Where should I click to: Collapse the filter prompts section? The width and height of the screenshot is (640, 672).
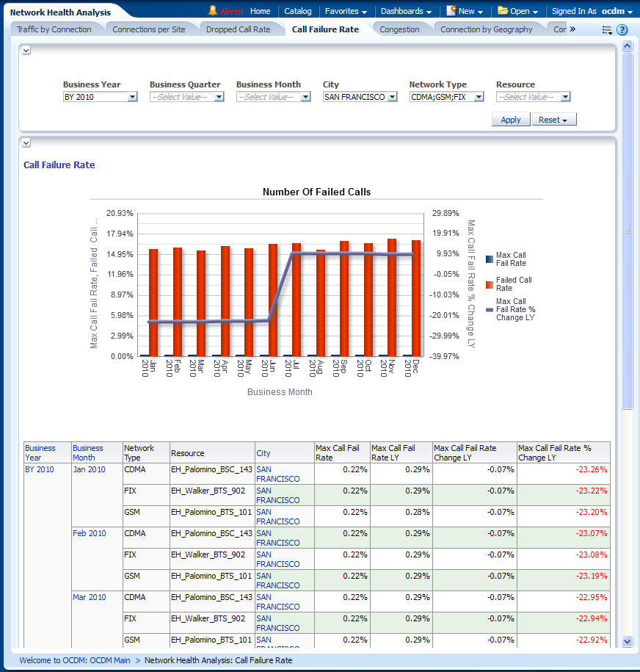point(26,50)
